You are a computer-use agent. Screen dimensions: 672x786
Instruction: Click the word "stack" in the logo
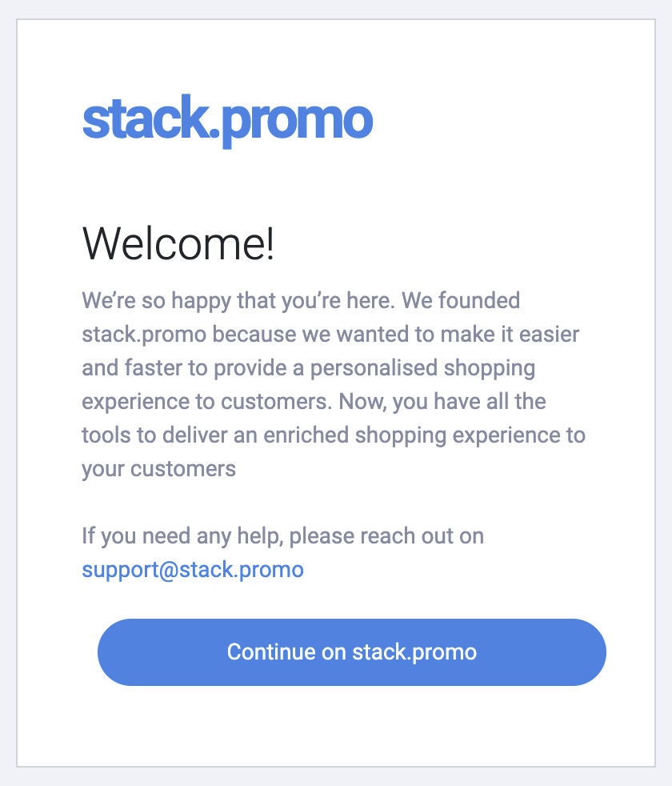coord(146,118)
